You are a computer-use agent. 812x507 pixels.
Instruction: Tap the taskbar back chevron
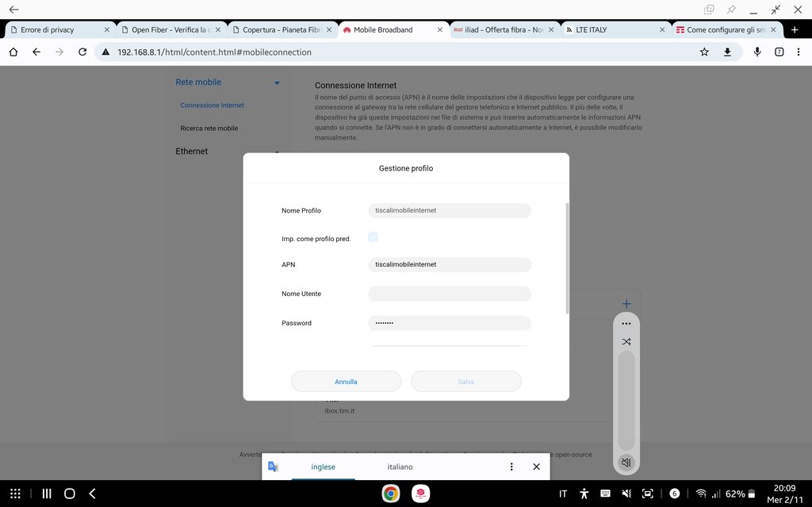tap(93, 494)
